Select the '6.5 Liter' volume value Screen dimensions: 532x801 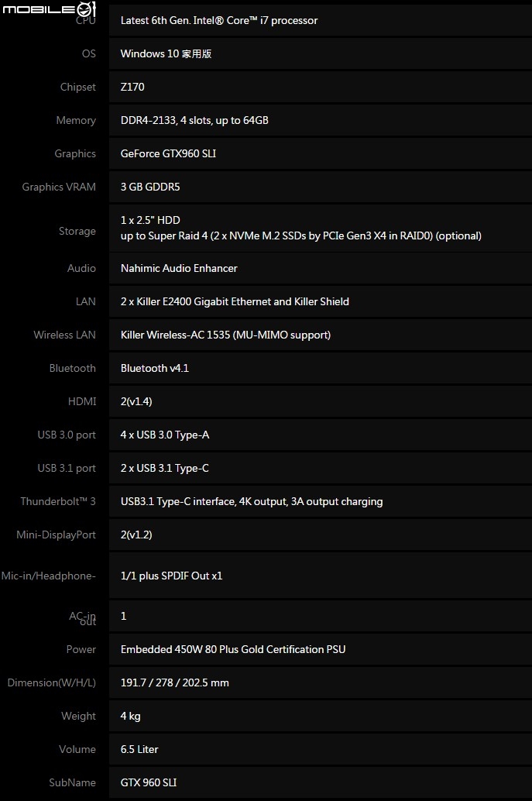(139, 749)
